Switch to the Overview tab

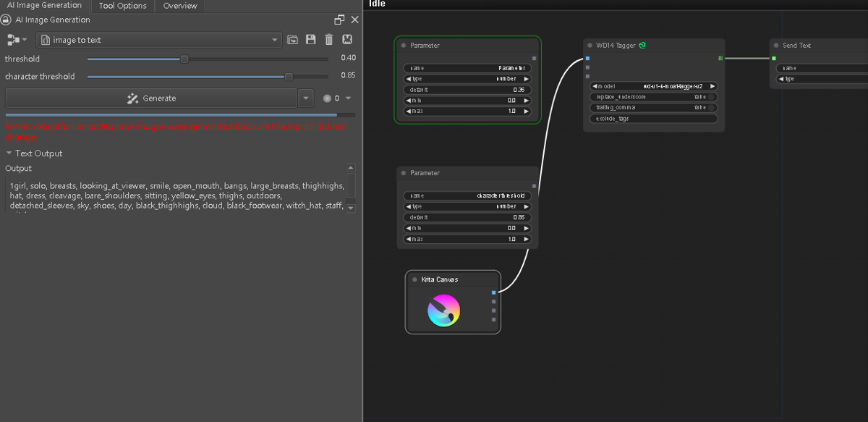tap(179, 5)
